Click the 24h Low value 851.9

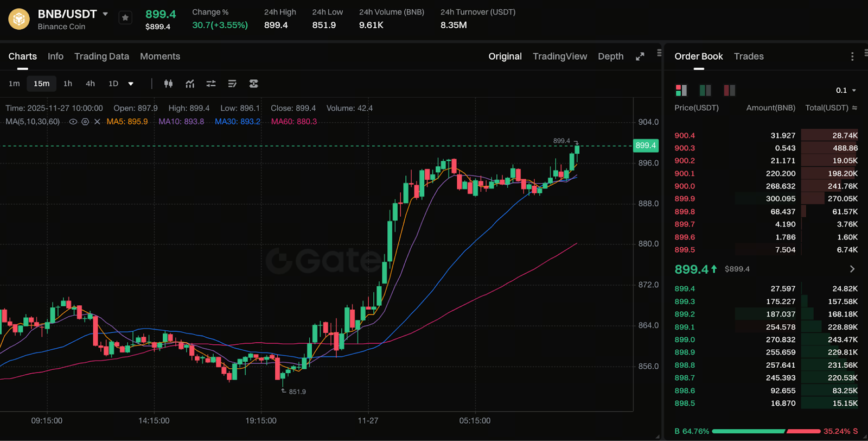coord(324,25)
